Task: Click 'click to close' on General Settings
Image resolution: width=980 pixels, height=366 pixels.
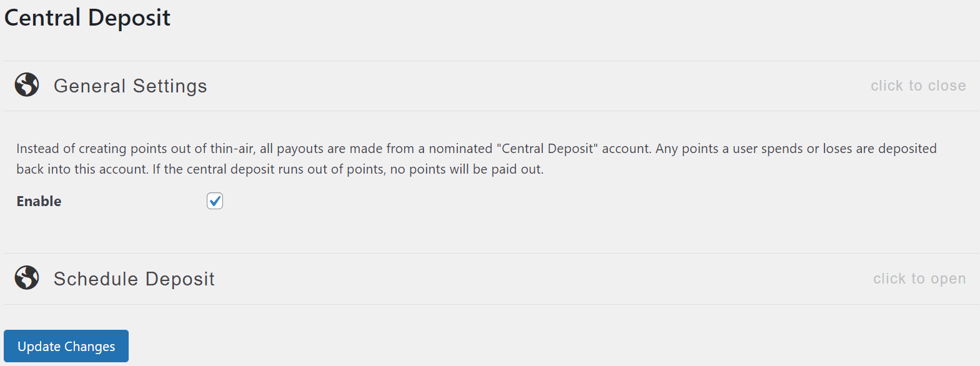Action: tap(918, 85)
